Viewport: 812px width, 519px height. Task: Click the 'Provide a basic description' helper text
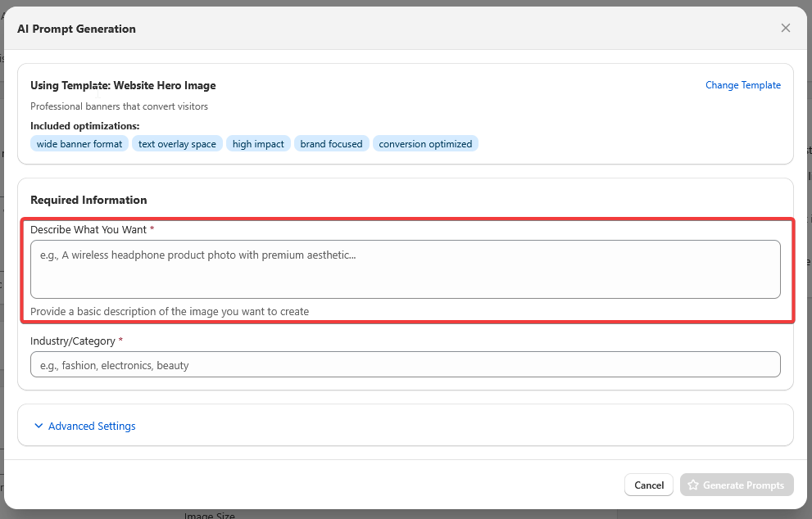170,311
